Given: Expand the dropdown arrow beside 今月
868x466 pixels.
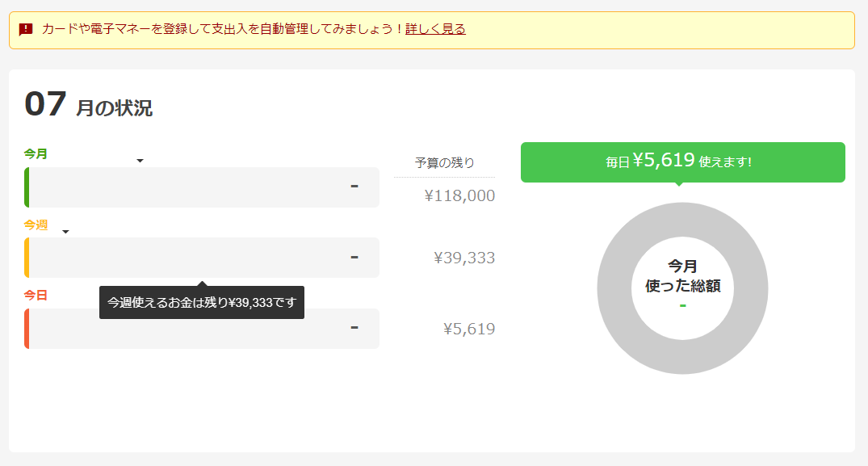Looking at the screenshot, I should pyautogui.click(x=140, y=161).
